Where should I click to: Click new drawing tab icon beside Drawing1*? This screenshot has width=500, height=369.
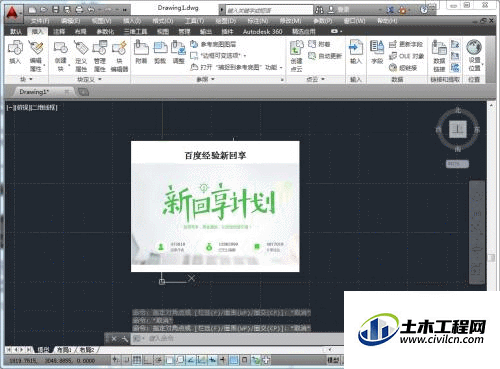[83, 92]
